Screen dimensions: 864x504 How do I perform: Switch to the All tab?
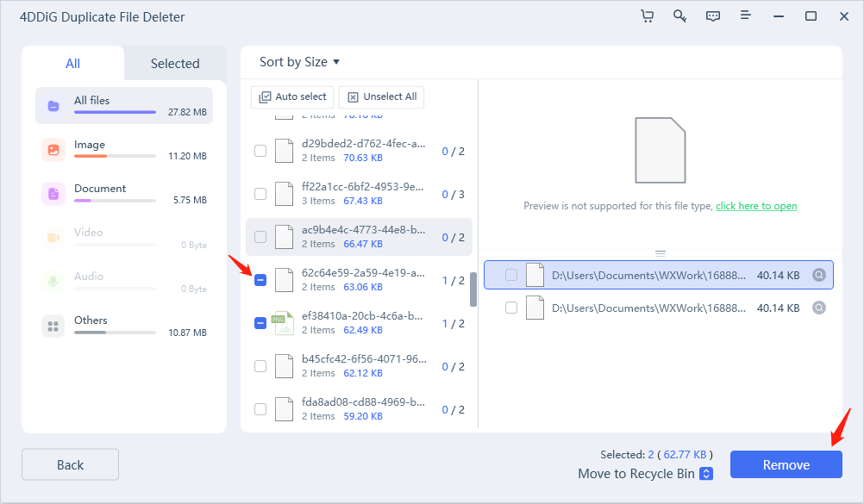point(73,64)
